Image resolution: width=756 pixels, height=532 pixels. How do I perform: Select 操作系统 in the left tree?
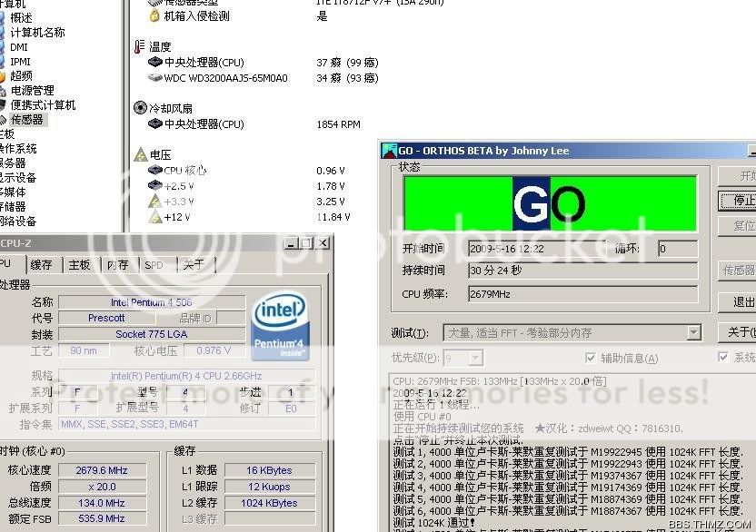point(17,148)
